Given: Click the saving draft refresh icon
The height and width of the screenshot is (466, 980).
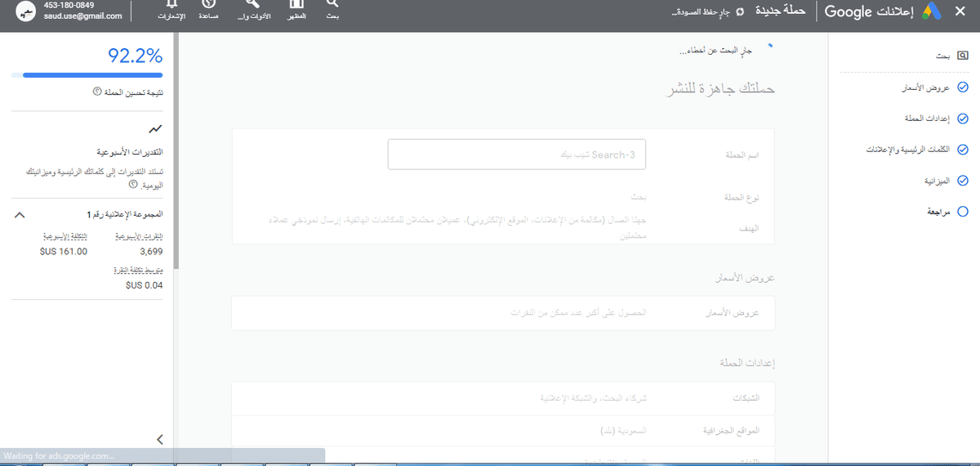Looking at the screenshot, I should (740, 11).
